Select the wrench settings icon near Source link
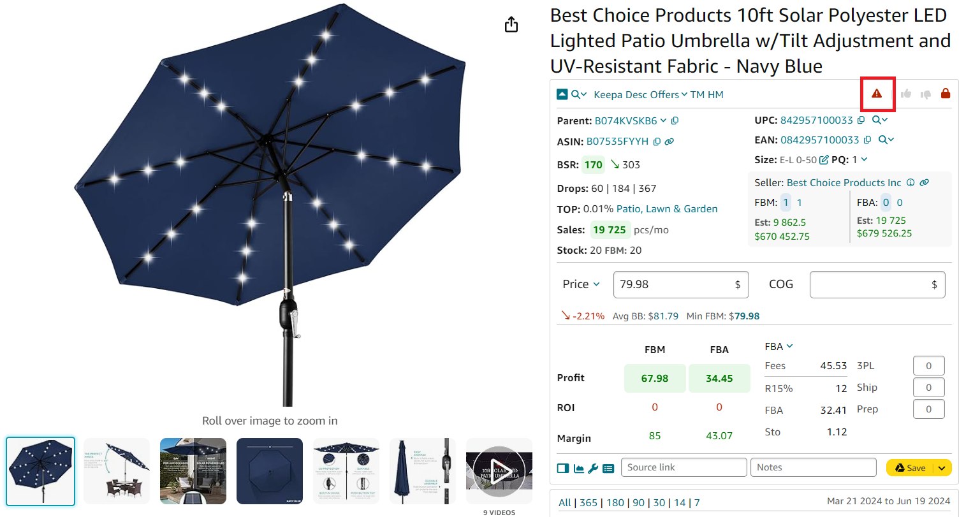The height and width of the screenshot is (517, 980). point(593,468)
